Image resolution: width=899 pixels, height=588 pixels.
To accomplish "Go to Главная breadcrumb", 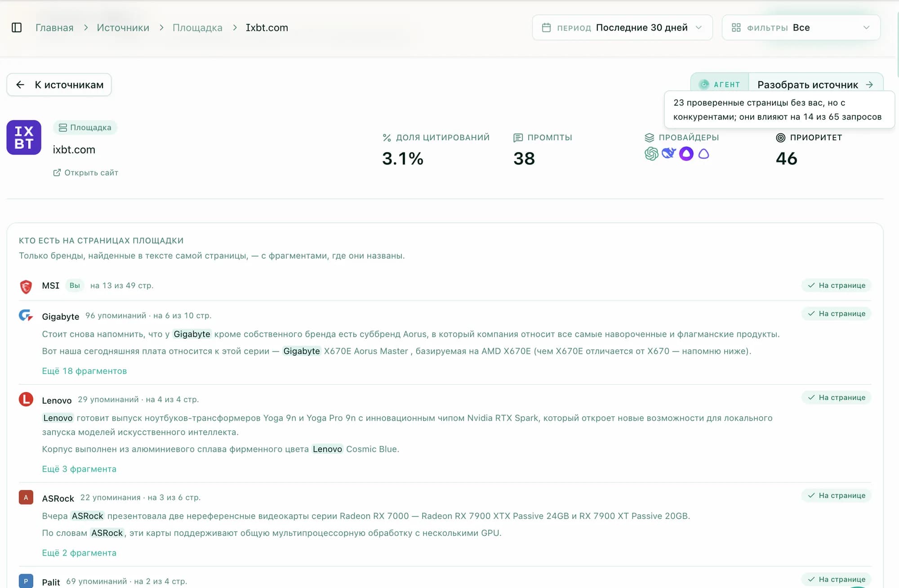I will point(54,27).
